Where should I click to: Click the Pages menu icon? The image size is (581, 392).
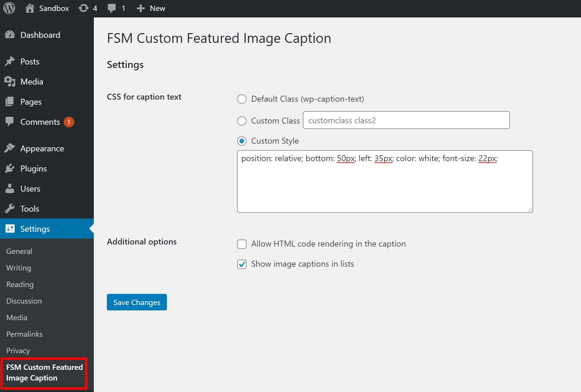click(x=10, y=101)
